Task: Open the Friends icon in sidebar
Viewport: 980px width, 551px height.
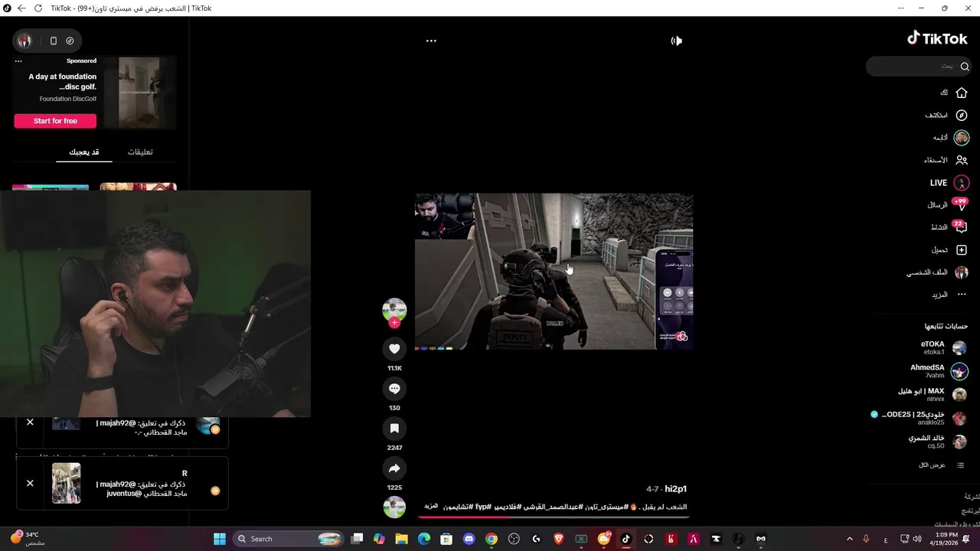Action: coord(962,160)
